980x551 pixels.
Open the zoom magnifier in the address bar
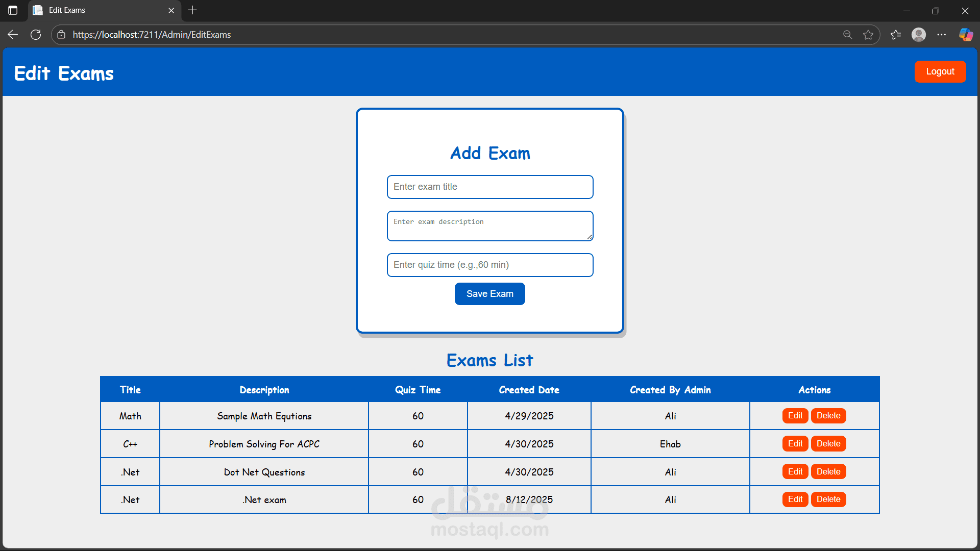point(847,35)
